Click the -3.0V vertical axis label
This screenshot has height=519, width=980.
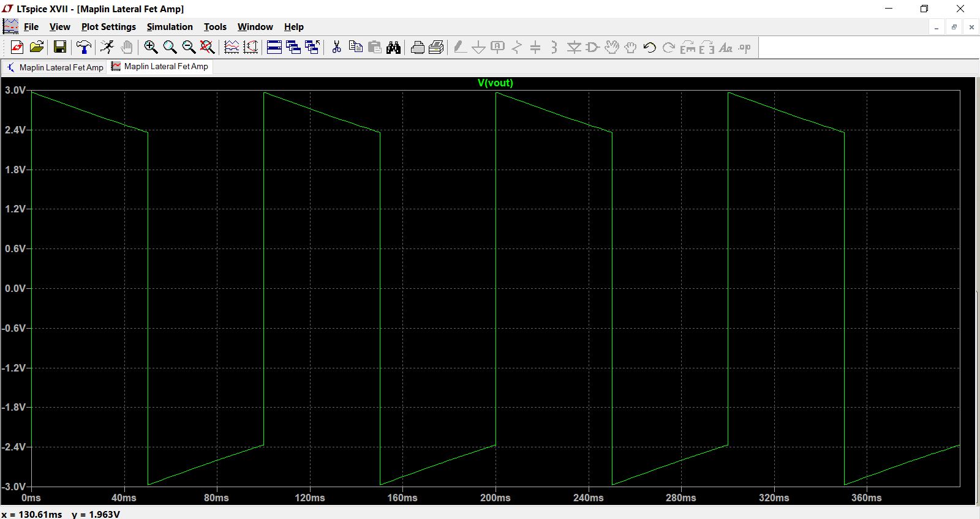[x=13, y=487]
